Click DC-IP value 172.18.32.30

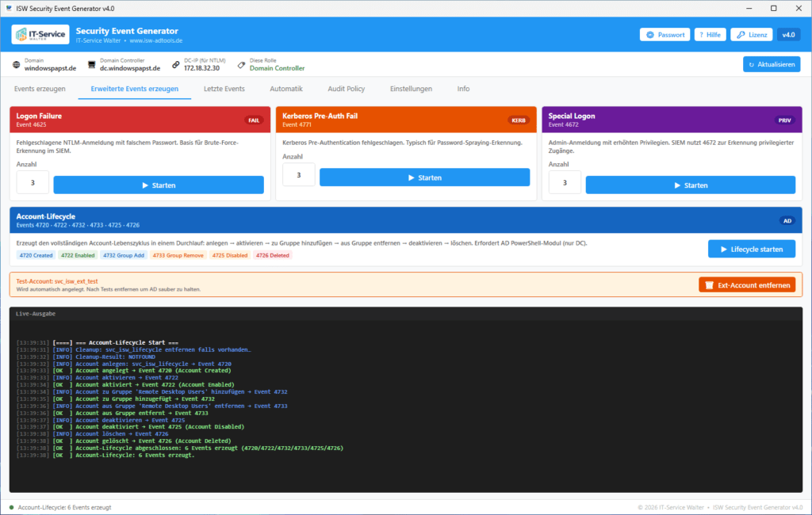[202, 68]
